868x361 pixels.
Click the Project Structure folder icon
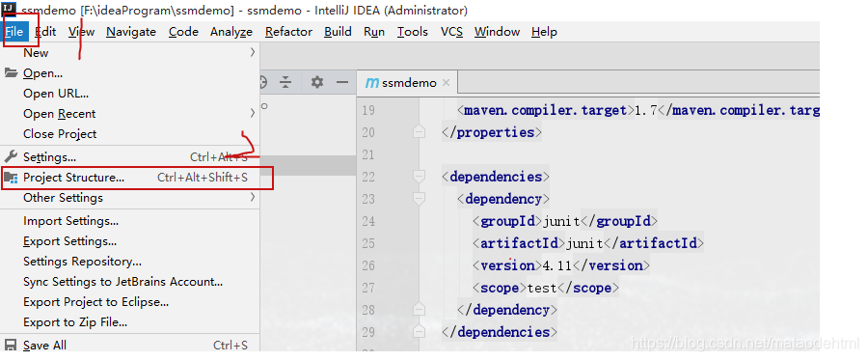click(11, 178)
